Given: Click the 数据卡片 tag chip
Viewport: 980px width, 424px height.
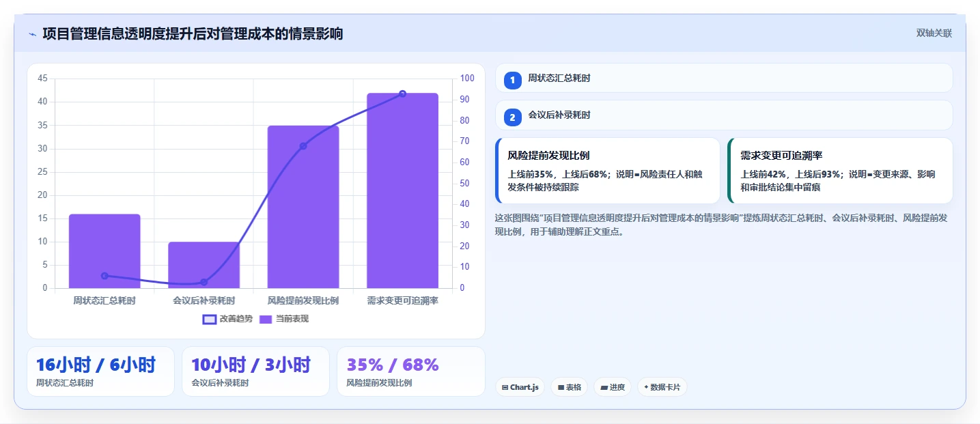Looking at the screenshot, I should (662, 387).
